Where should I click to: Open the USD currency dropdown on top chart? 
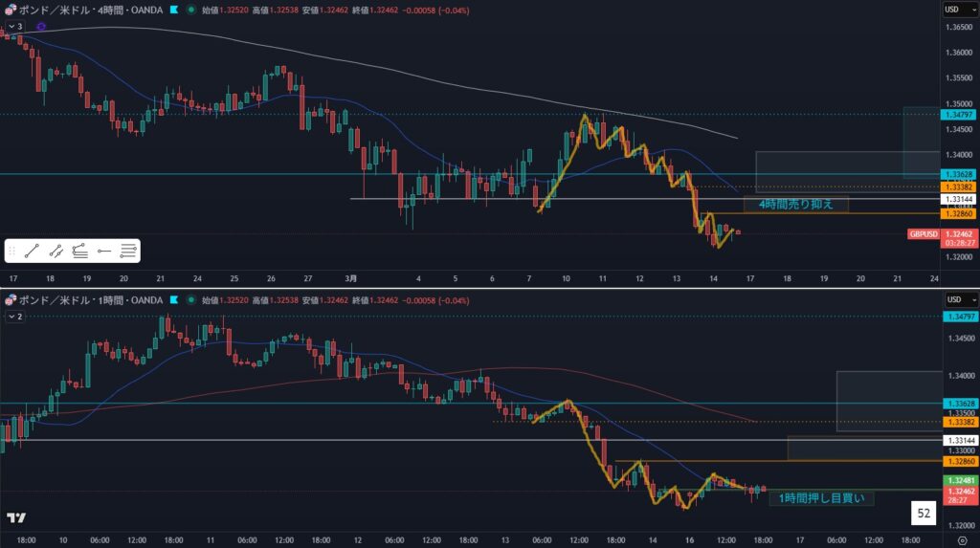click(951, 10)
